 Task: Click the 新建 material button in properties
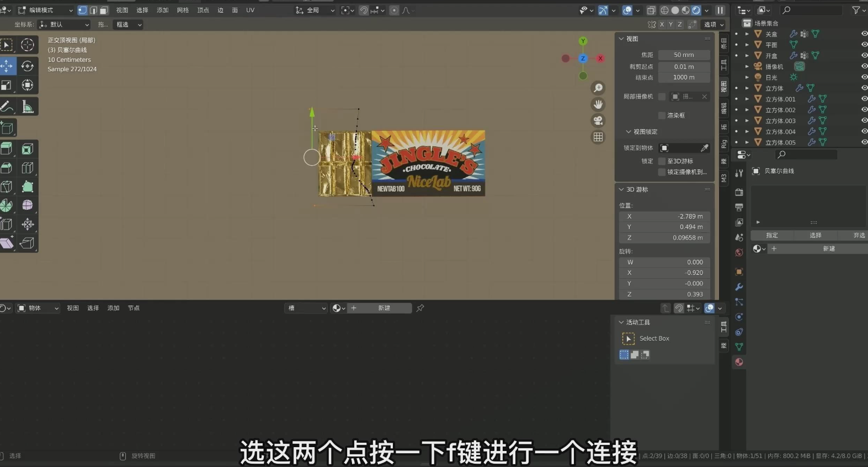coord(828,249)
